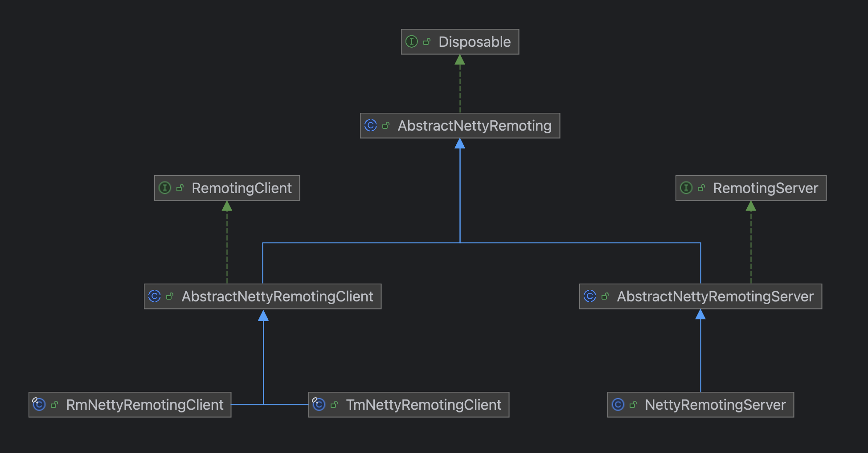Select the RemotingClient interface label
868x453 pixels.
(x=242, y=188)
